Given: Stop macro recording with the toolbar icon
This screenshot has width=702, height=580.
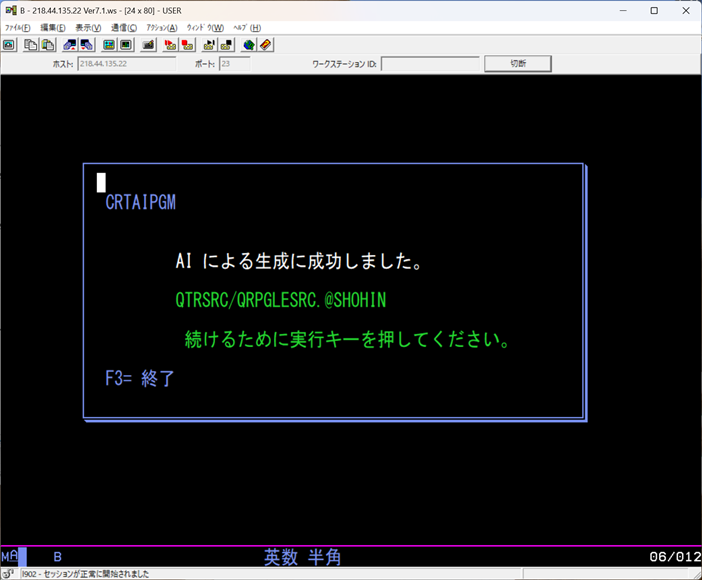Looking at the screenshot, I should (x=188, y=45).
